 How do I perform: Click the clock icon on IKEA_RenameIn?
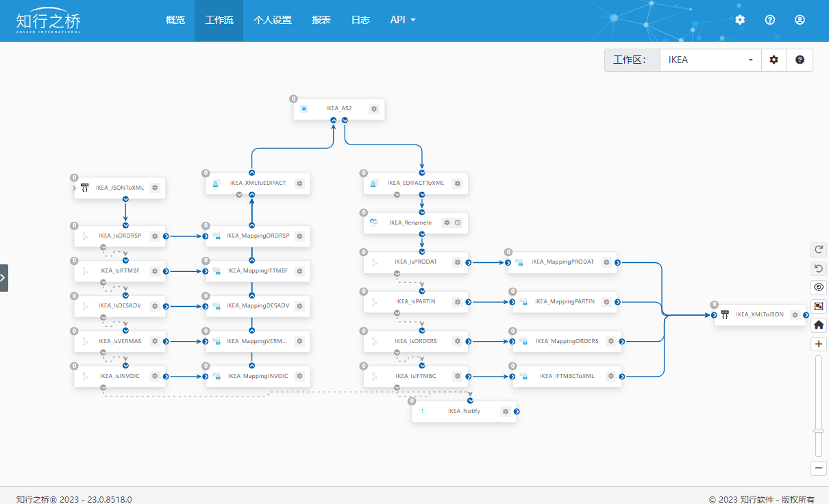click(x=458, y=223)
